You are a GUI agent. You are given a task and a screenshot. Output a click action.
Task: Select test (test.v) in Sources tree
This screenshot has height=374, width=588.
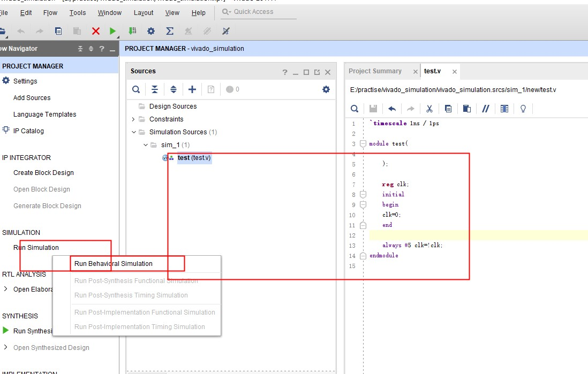click(x=194, y=158)
